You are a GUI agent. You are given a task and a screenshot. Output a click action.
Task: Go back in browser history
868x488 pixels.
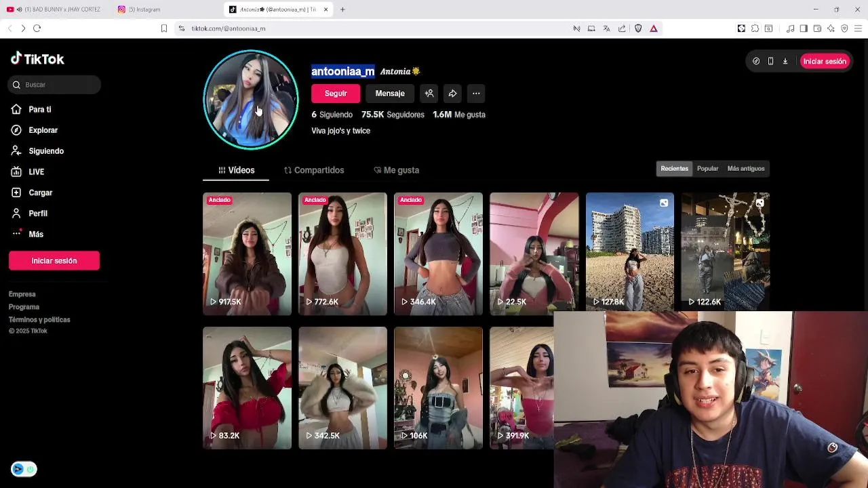[x=9, y=28]
